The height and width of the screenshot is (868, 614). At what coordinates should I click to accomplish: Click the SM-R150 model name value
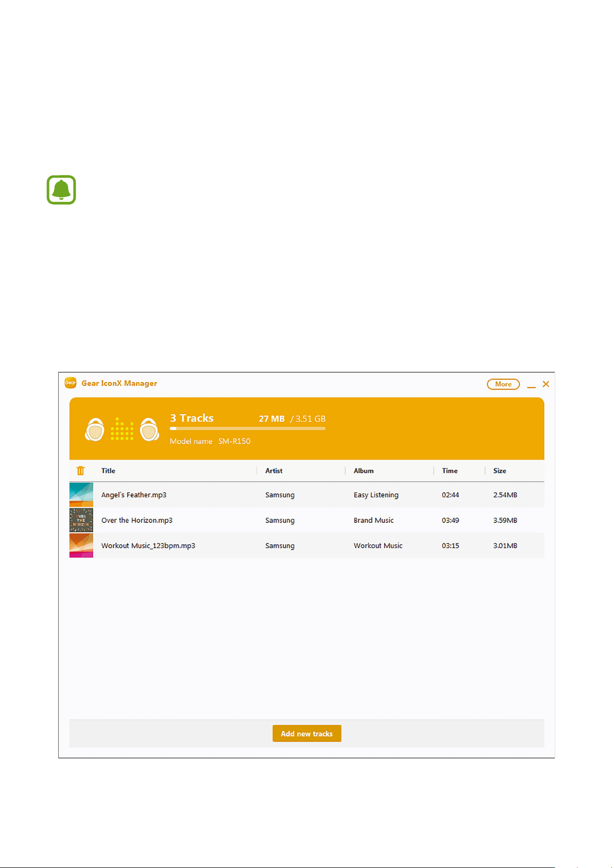point(234,441)
